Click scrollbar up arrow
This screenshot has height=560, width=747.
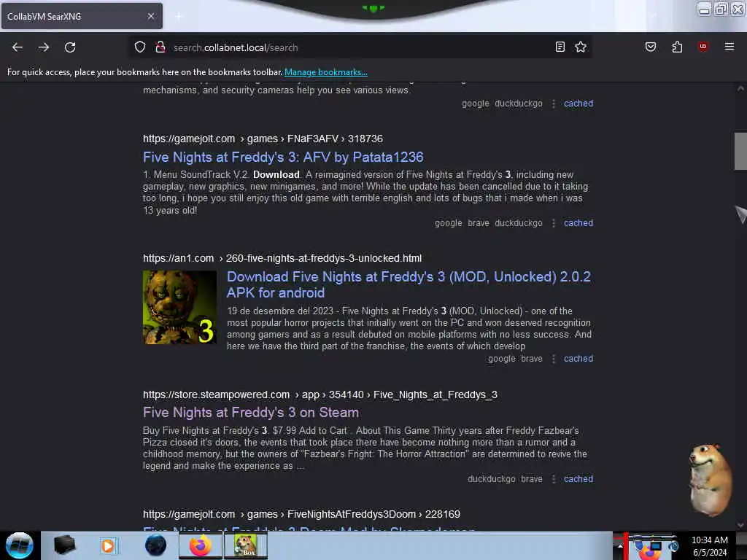[740, 88]
